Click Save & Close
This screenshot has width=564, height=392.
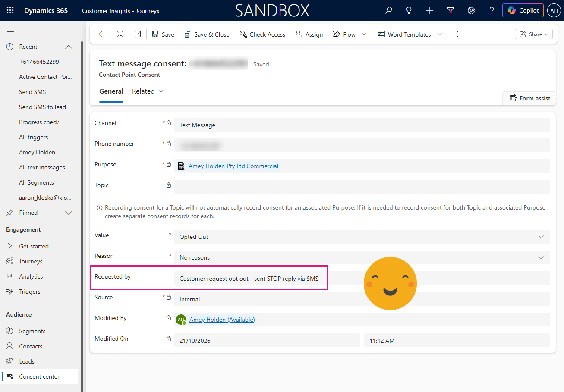[207, 34]
